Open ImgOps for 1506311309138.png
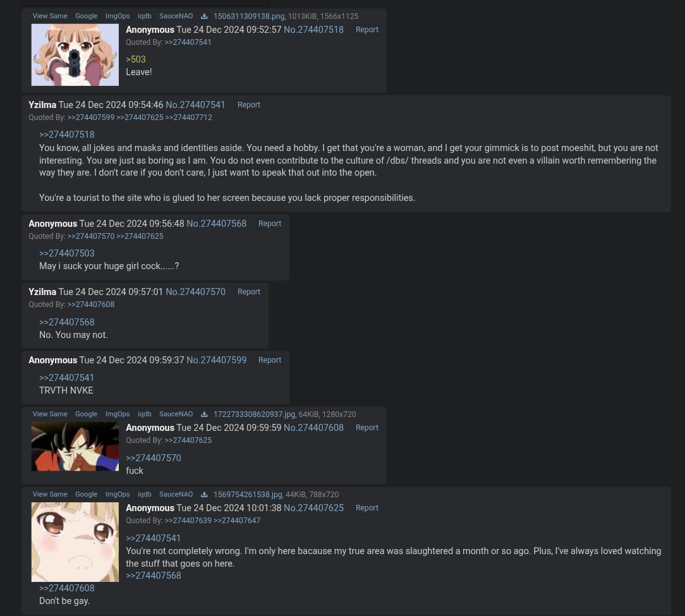 coord(118,16)
